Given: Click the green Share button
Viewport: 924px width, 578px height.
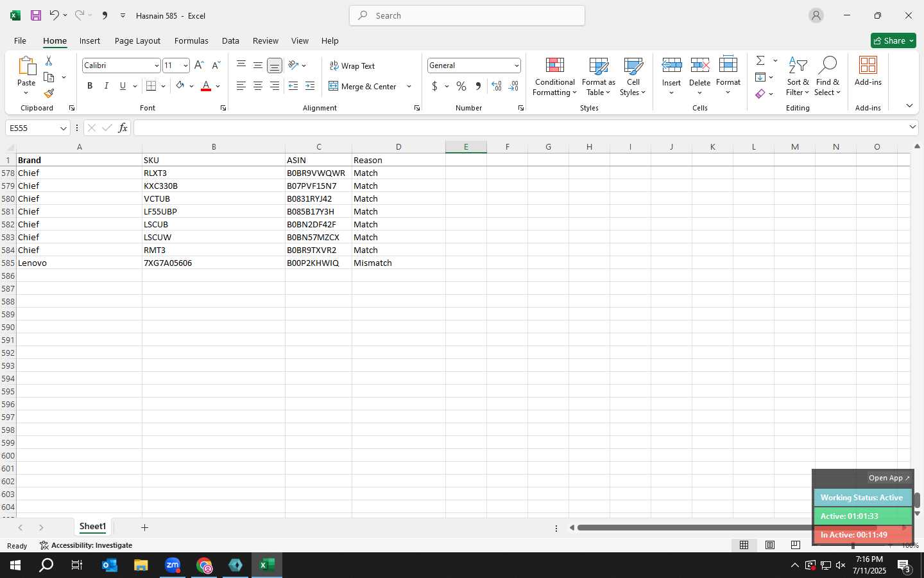Looking at the screenshot, I should pyautogui.click(x=893, y=40).
